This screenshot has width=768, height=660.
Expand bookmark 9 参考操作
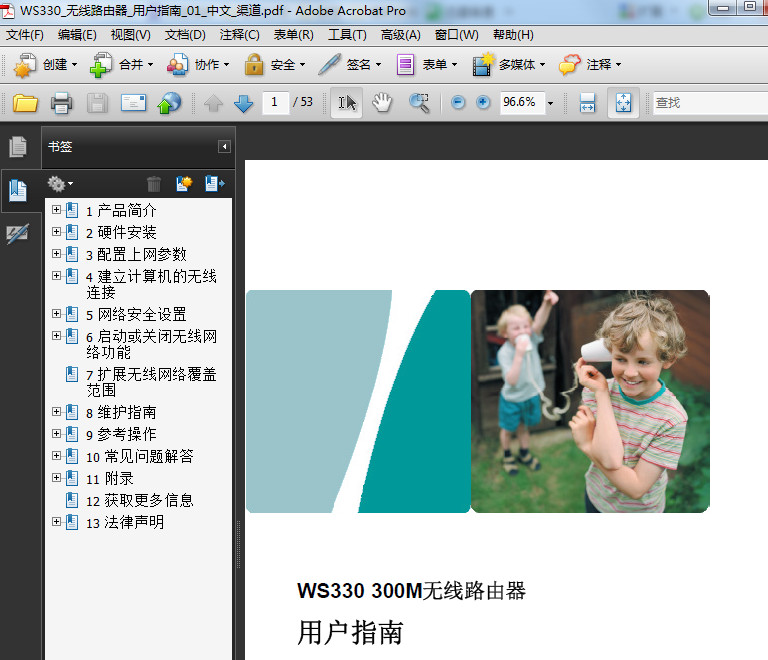[56, 433]
